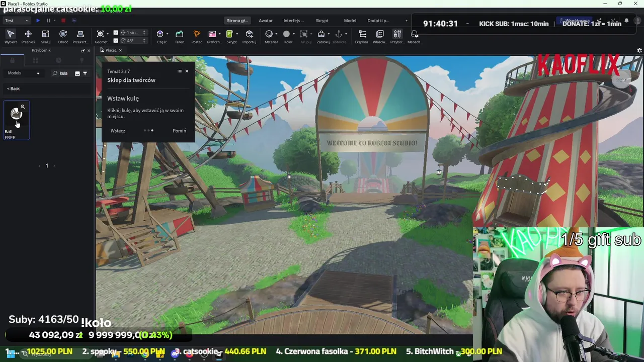Switch to the Awatar tab
This screenshot has height=362, width=644.
[266, 21]
